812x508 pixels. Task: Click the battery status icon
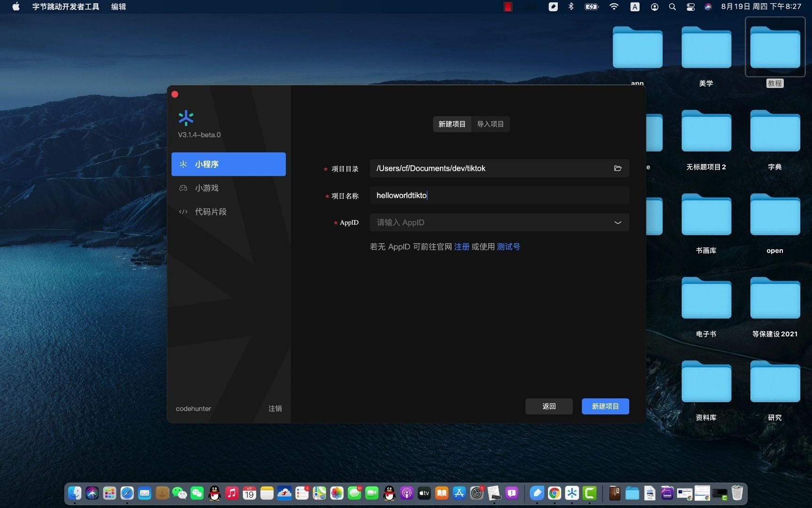point(591,7)
